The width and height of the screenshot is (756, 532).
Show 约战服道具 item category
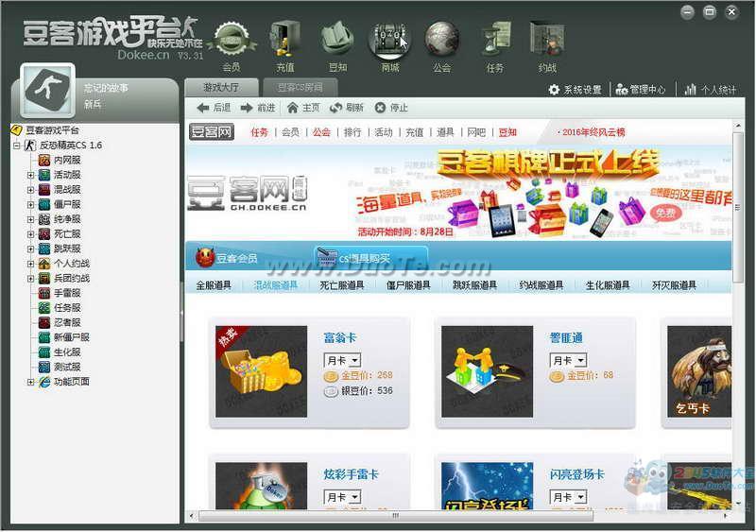click(541, 285)
